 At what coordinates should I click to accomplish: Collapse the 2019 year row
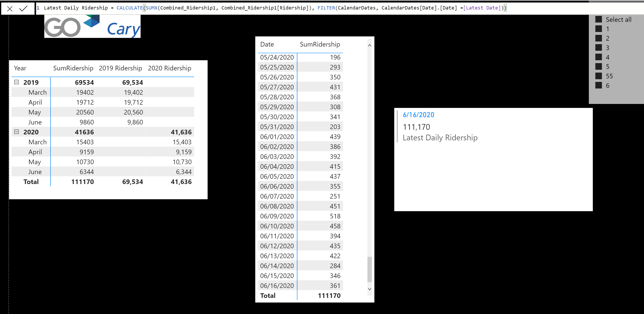(x=17, y=82)
